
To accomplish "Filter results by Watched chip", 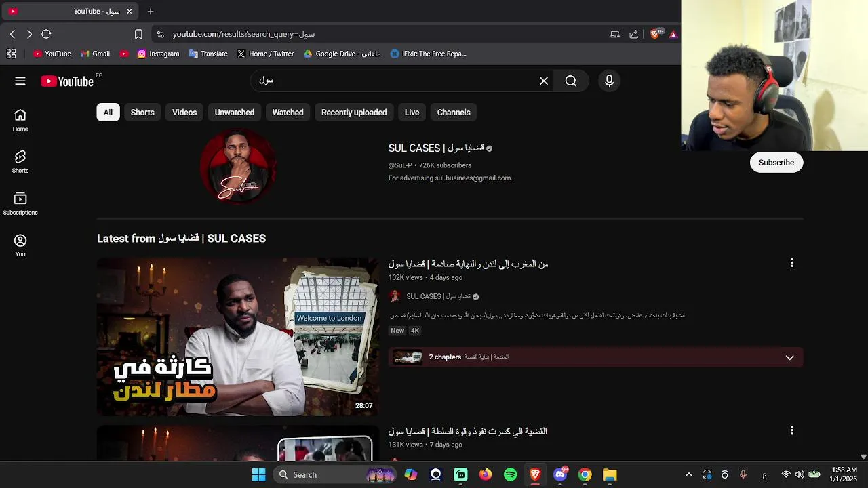I will [x=288, y=113].
